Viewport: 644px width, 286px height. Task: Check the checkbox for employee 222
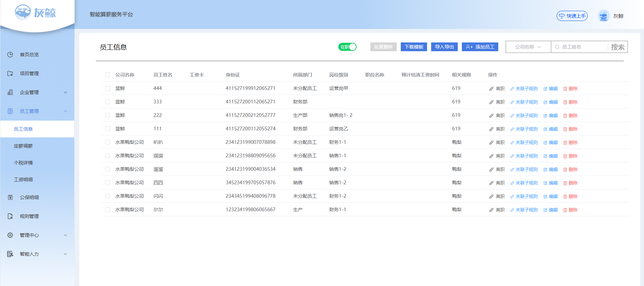108,115
